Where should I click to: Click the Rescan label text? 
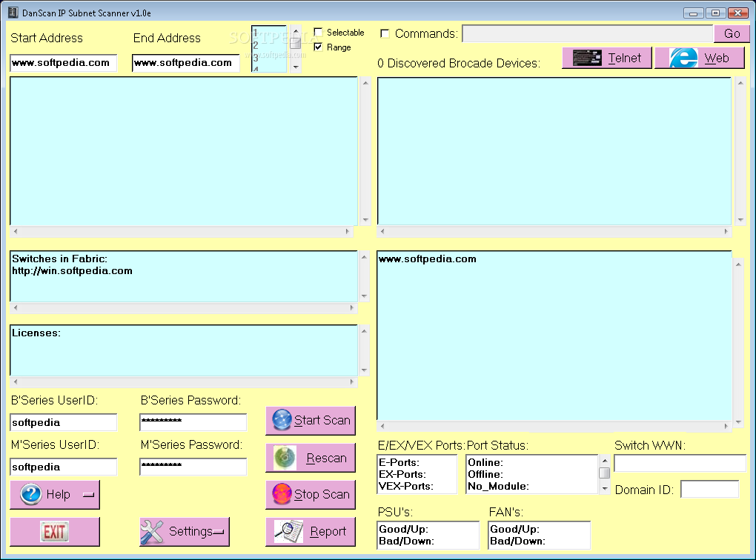pyautogui.click(x=326, y=458)
